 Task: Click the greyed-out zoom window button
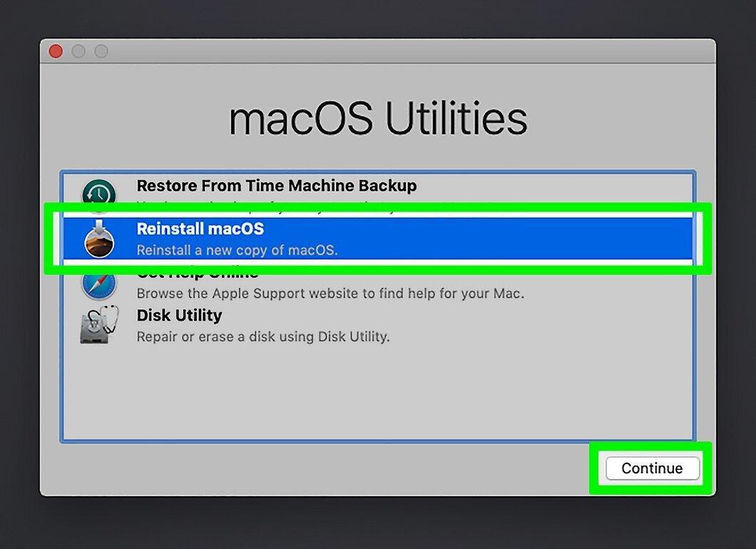point(101,51)
